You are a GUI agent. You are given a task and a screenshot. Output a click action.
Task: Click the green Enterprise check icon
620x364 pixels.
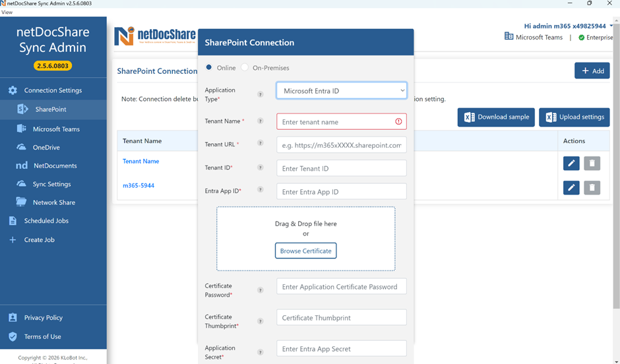(x=581, y=38)
